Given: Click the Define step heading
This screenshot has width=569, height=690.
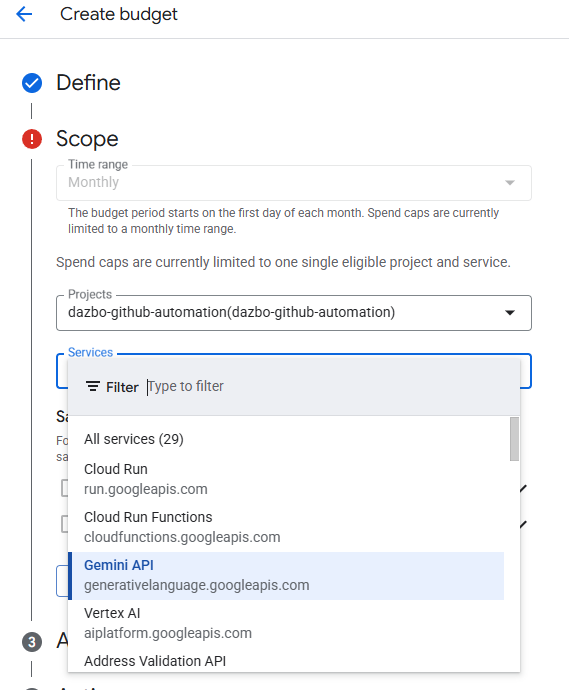Looking at the screenshot, I should click(88, 83).
